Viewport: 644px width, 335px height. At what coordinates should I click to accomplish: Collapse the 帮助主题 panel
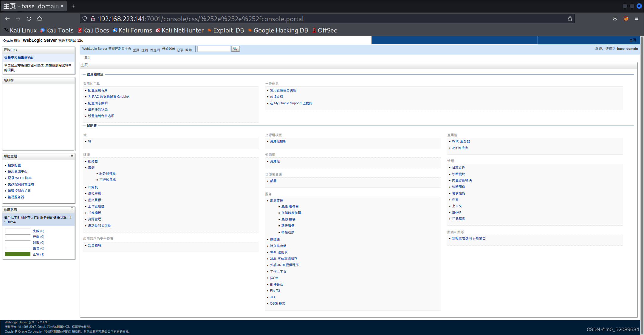tap(72, 156)
